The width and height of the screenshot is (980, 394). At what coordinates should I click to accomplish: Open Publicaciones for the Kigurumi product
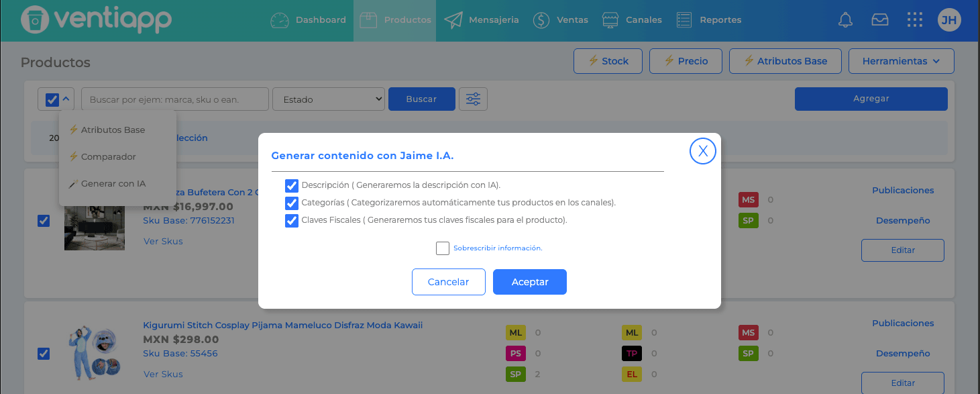pyautogui.click(x=903, y=324)
